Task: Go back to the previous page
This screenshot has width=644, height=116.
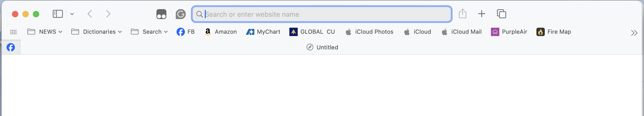Action: (90, 14)
